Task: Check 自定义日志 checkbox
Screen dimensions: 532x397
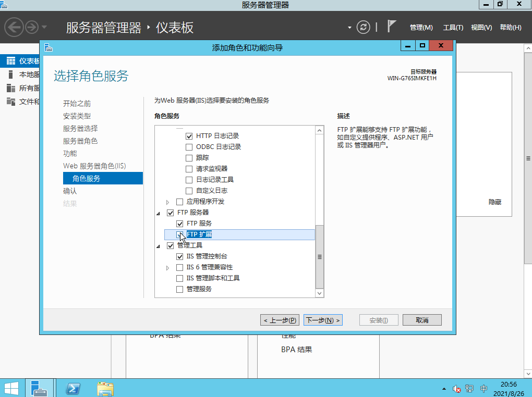Action: pos(189,191)
